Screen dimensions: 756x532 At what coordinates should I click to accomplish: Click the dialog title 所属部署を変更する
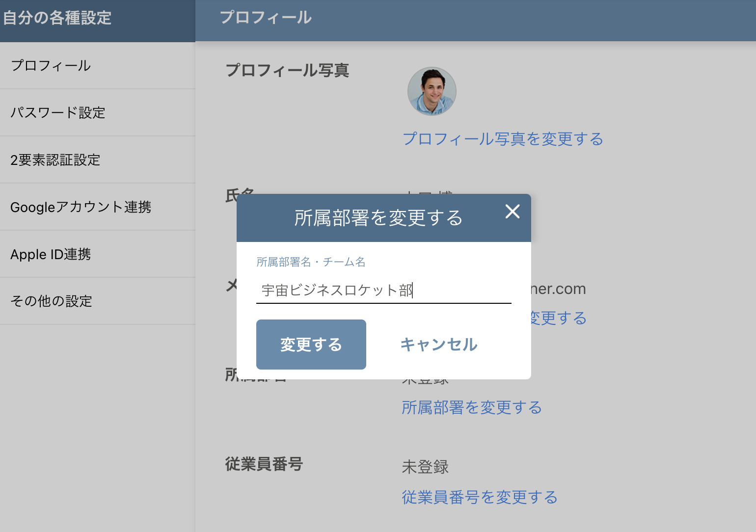pos(378,218)
